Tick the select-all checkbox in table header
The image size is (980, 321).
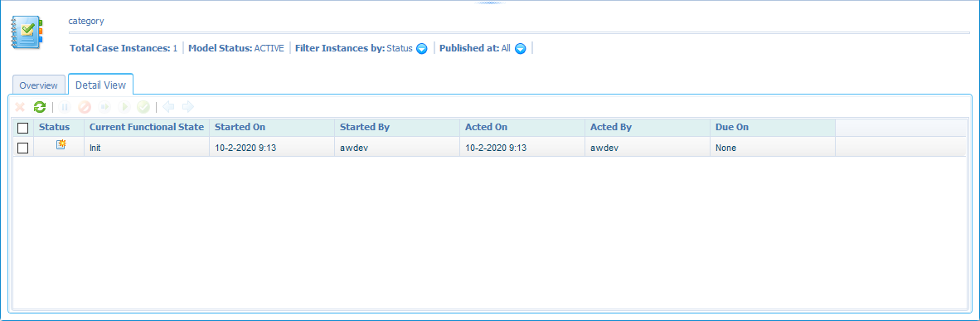(23, 128)
